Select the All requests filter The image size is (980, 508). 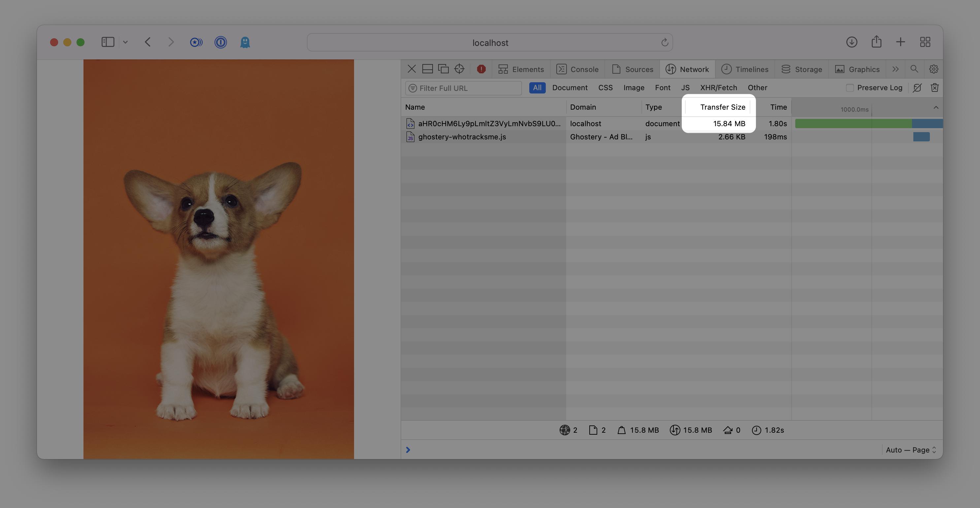pyautogui.click(x=537, y=88)
